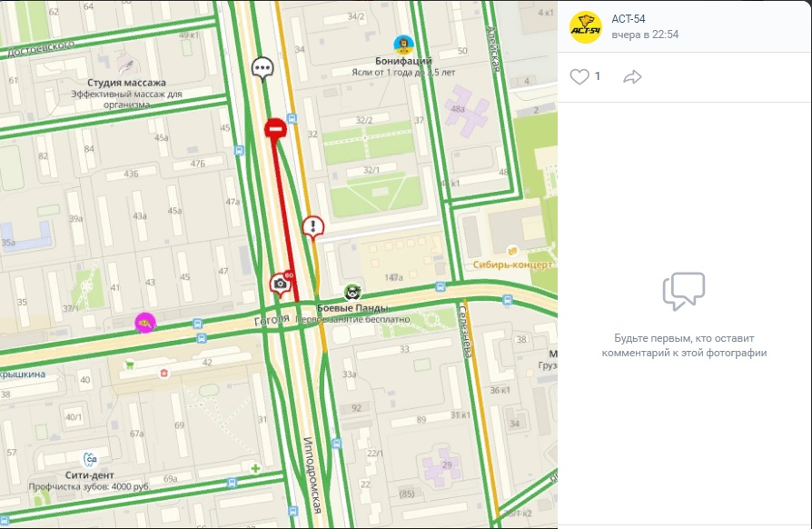This screenshot has width=812, height=529.
Task: Open the Боевые Панды panda icon
Action: (x=352, y=293)
